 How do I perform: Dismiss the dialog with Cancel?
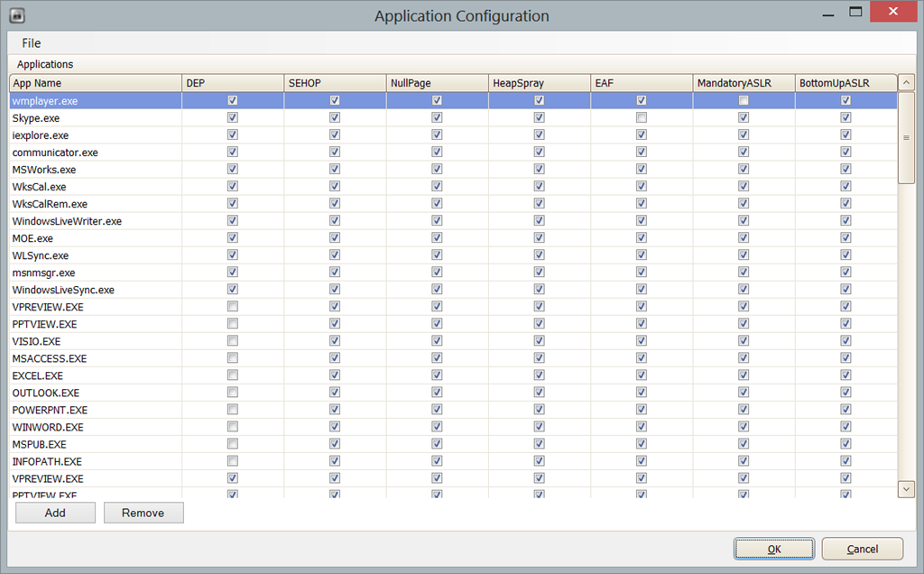coord(862,549)
